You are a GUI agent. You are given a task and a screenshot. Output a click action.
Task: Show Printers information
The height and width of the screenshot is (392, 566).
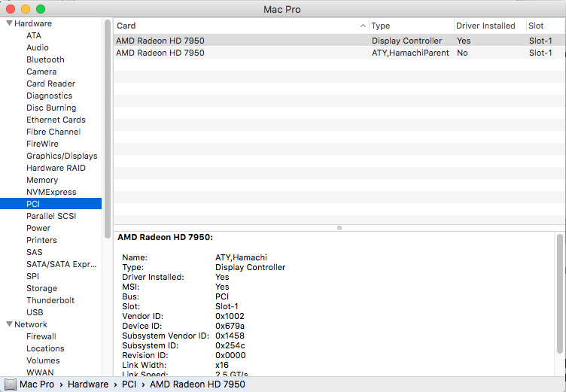point(41,240)
